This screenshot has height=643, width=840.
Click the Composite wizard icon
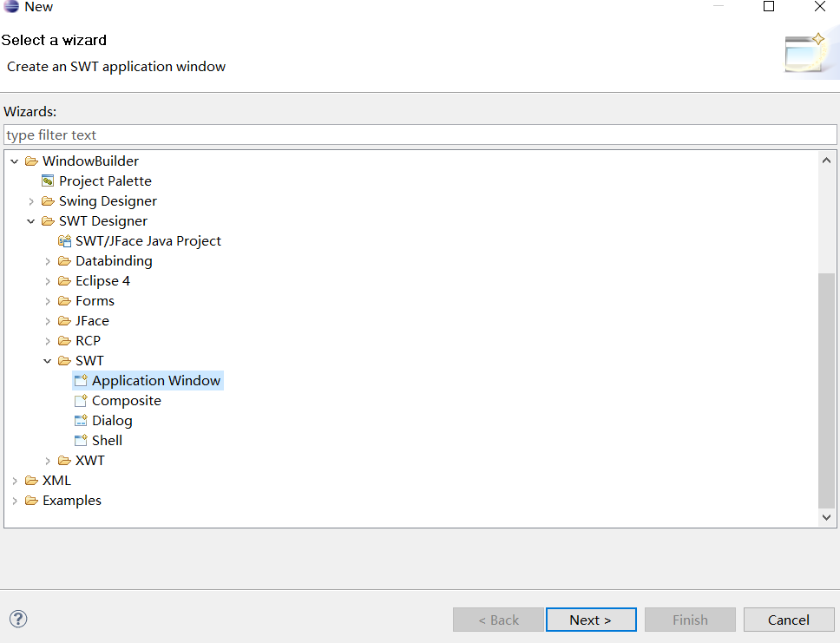80,400
